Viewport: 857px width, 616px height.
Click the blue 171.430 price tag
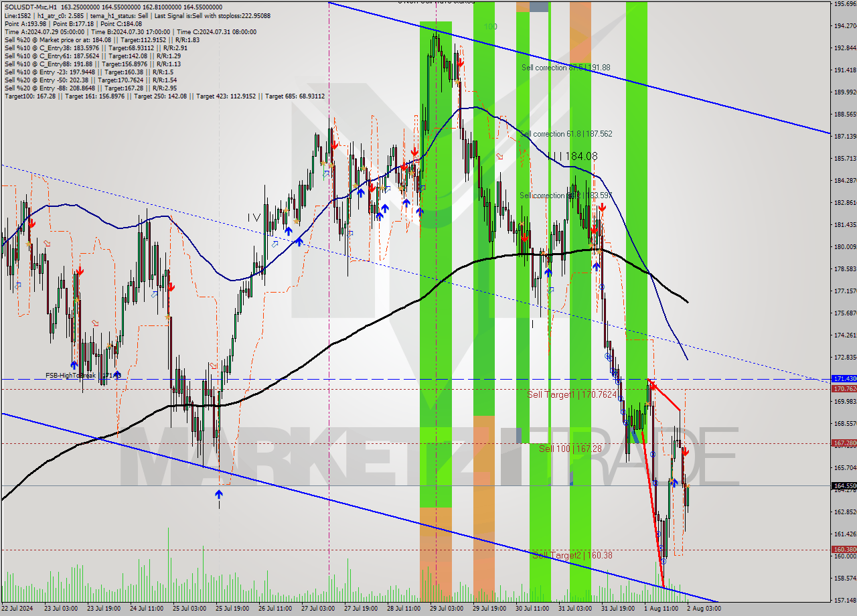[844, 379]
